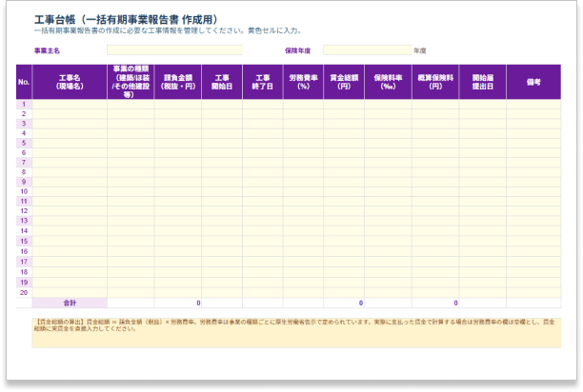Click row number 11 cell
This screenshot has height=392, width=583.
tap(24, 201)
